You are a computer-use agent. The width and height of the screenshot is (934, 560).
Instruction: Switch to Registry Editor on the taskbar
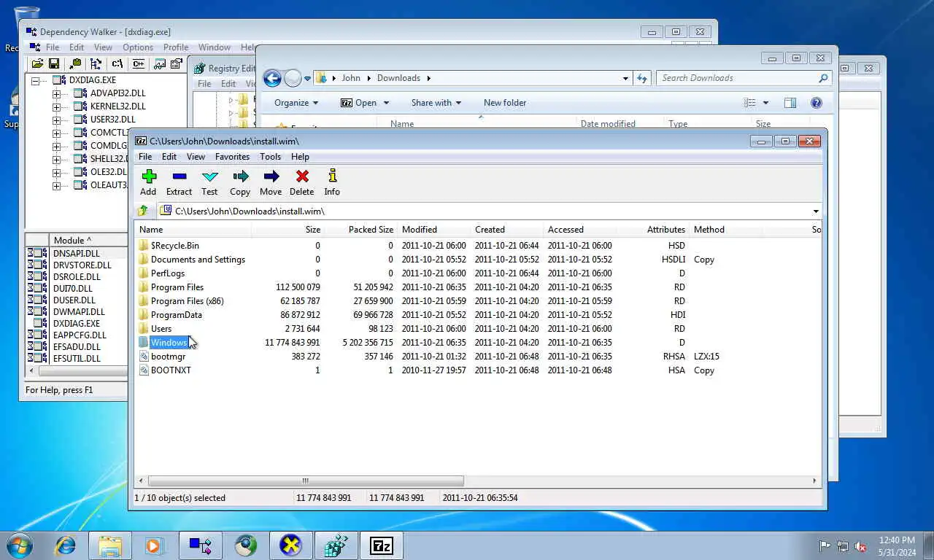[336, 545]
